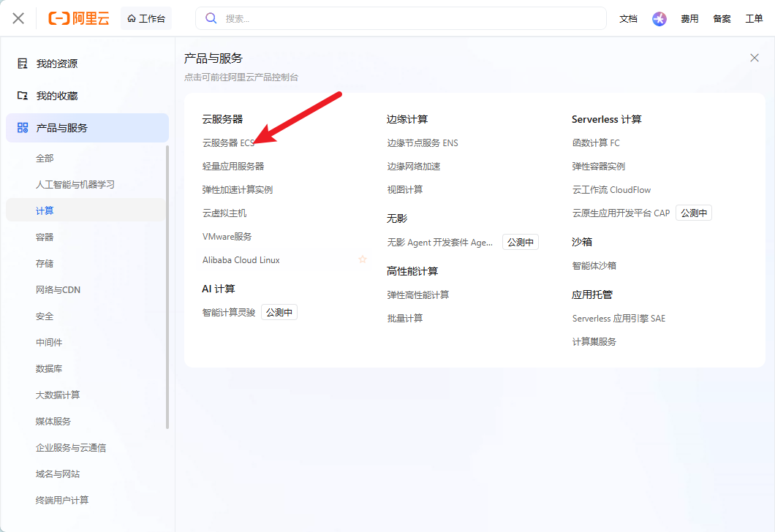775x532 pixels.
Task: Select the 中间件 category
Action: (49, 342)
